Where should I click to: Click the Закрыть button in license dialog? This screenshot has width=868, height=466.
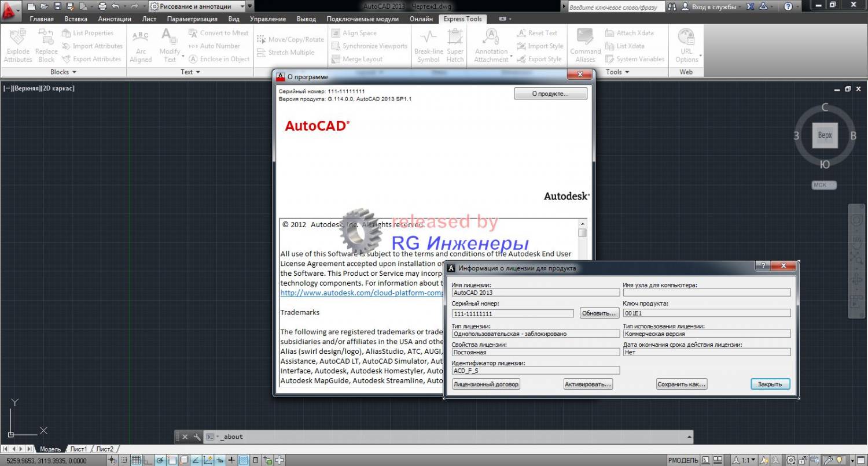(x=770, y=384)
